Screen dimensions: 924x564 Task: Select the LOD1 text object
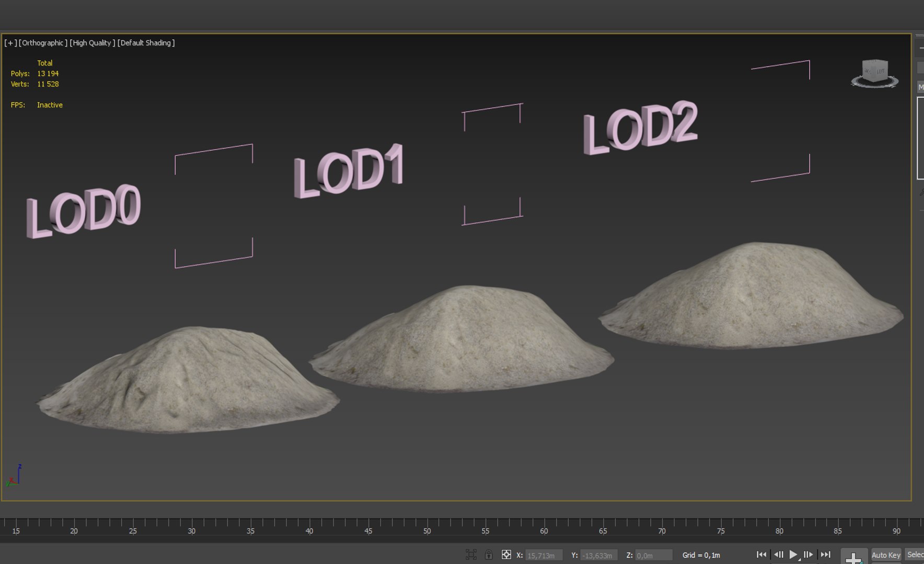pyautogui.click(x=349, y=171)
